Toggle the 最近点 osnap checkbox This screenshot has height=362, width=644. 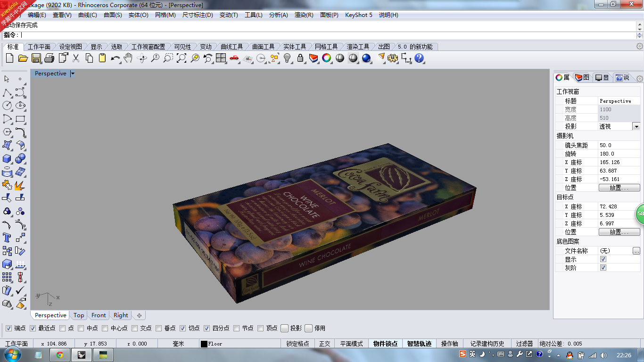33,328
